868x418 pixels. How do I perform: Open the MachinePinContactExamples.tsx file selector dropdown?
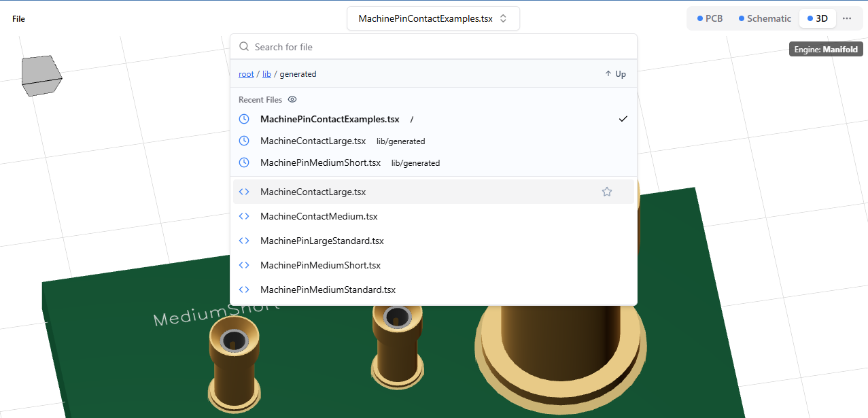point(433,18)
